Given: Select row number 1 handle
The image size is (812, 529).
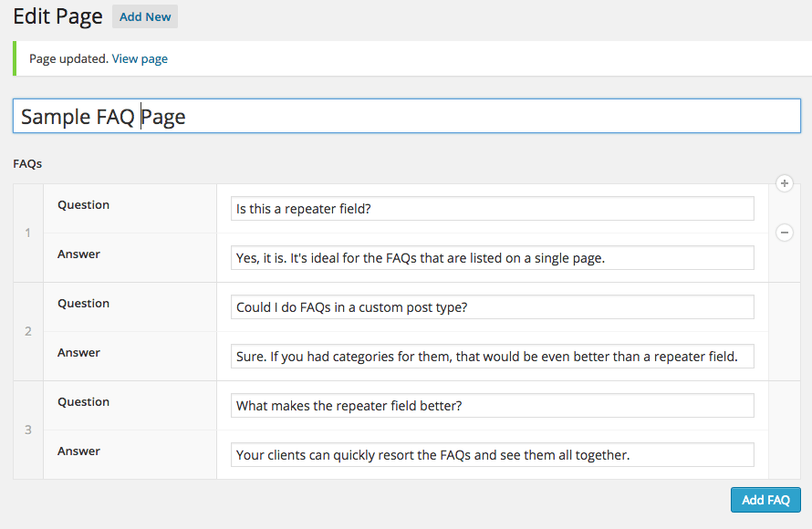Looking at the screenshot, I should click(x=28, y=233).
